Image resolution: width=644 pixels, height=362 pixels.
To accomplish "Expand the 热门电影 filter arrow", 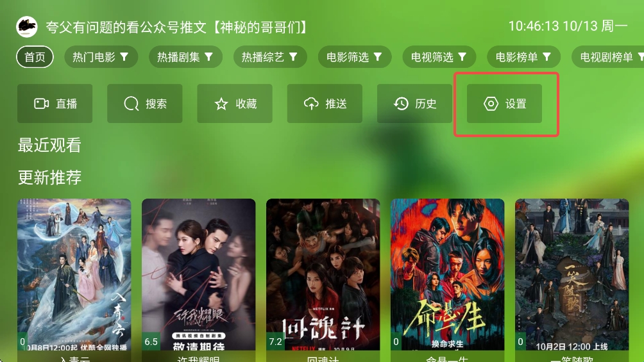I will [x=124, y=57].
